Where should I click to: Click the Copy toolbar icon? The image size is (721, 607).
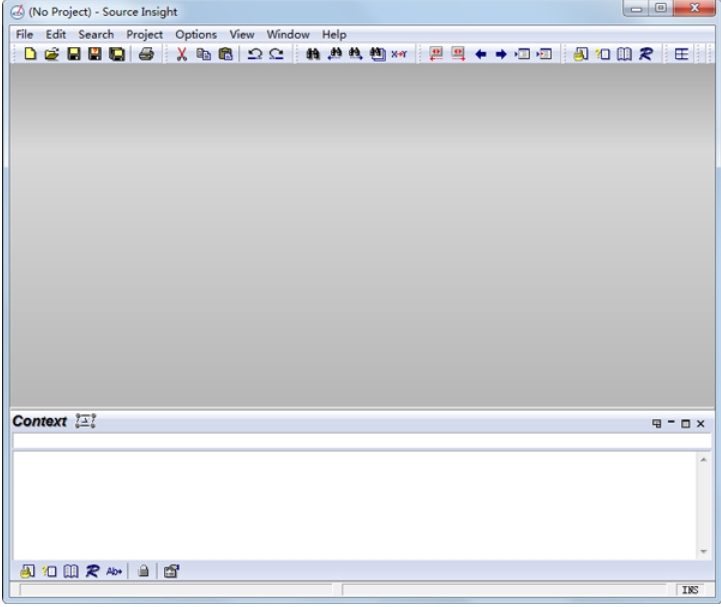point(203,54)
